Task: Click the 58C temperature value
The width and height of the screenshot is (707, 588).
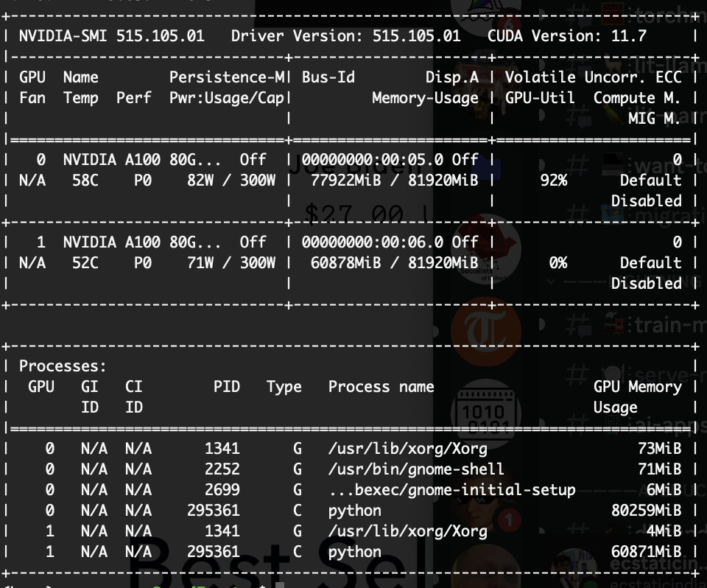Action: (85, 181)
